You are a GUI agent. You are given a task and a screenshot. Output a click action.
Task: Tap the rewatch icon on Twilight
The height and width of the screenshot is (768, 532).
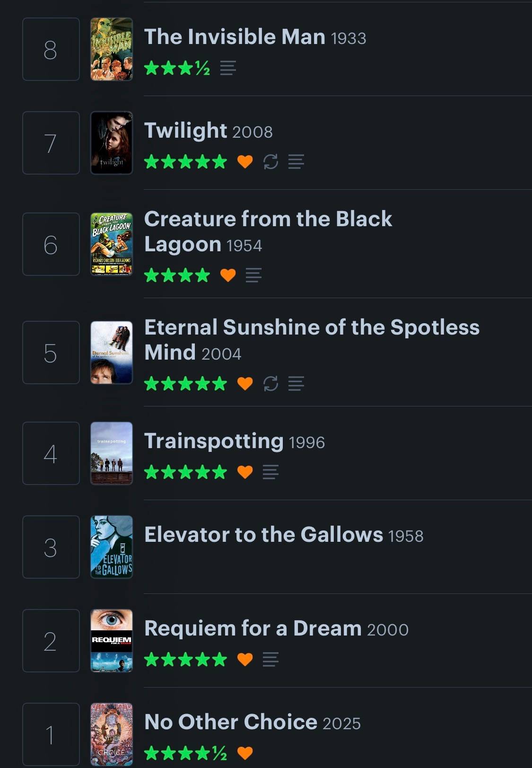pyautogui.click(x=270, y=162)
